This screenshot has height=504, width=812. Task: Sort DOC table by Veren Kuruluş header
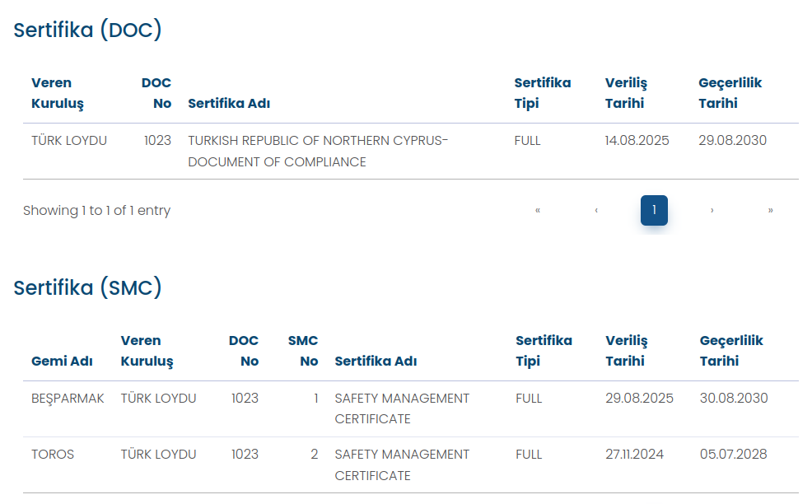(x=58, y=93)
